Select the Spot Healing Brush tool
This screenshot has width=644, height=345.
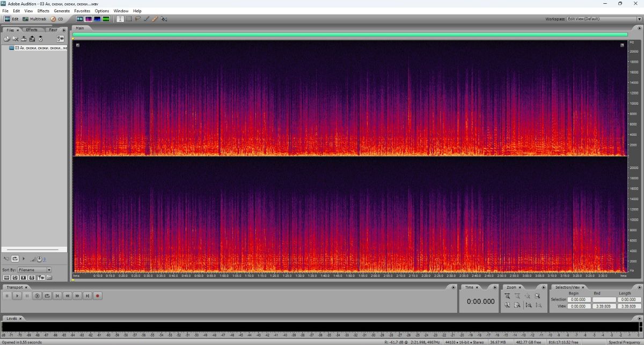155,19
